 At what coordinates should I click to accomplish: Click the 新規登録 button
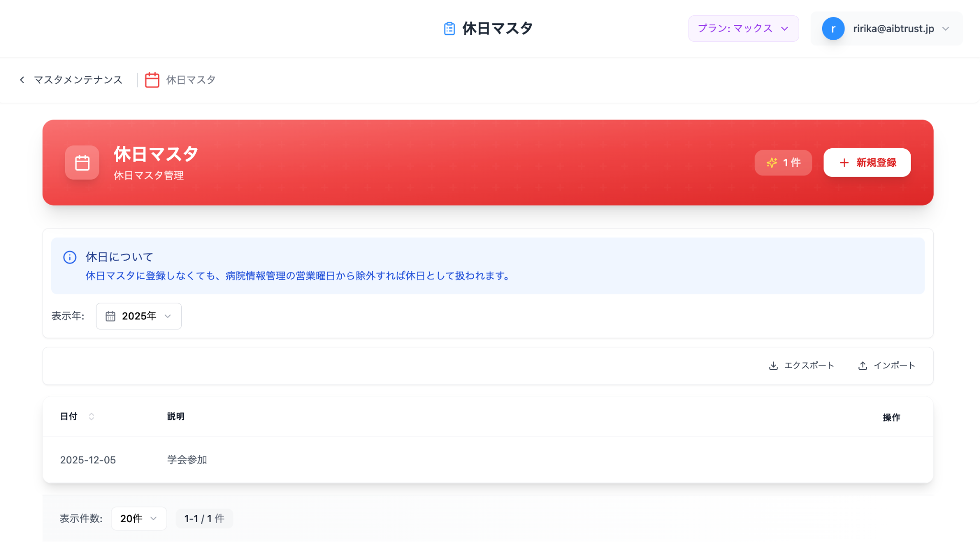coord(867,163)
